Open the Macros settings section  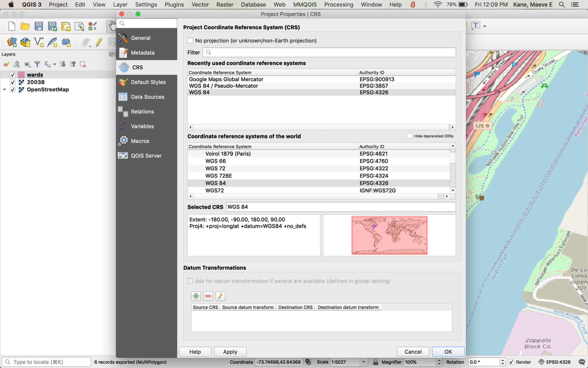pyautogui.click(x=140, y=141)
